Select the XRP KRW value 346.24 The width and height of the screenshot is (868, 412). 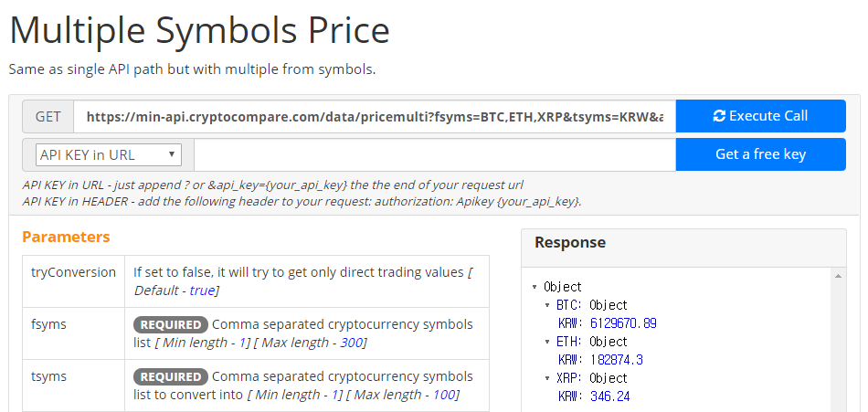click(x=610, y=396)
